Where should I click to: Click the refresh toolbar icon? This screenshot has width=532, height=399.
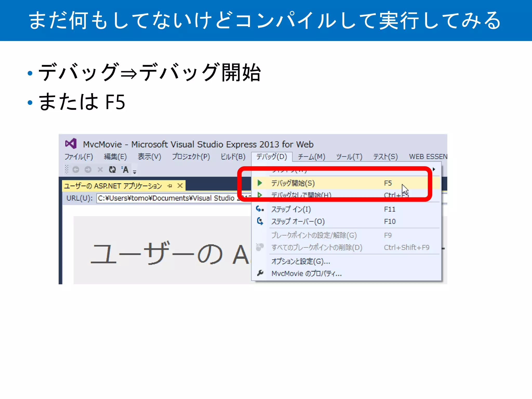[x=112, y=170]
